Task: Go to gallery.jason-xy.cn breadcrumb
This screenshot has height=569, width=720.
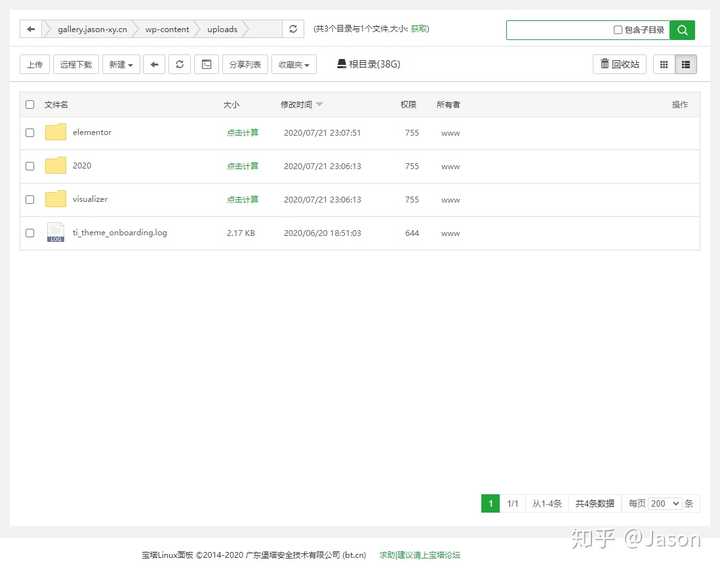Action: tap(92, 30)
